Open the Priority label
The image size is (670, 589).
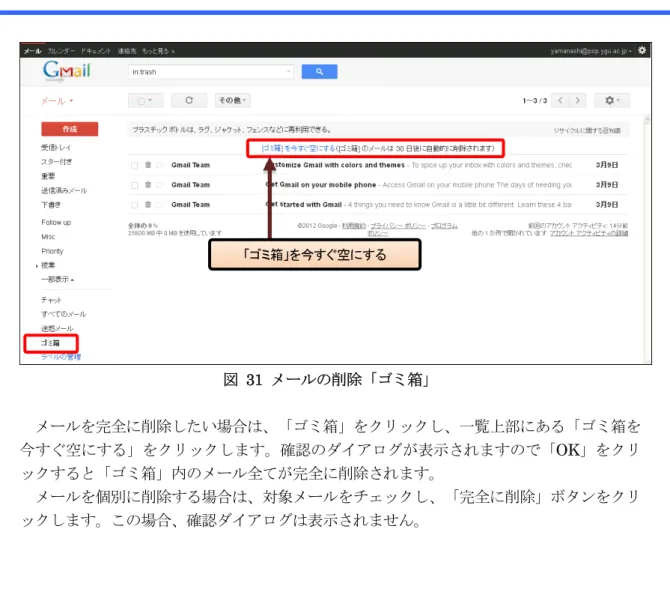(52, 251)
